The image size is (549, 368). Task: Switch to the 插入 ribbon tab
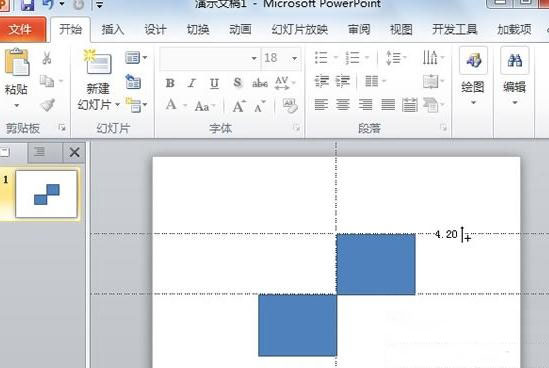tap(113, 29)
